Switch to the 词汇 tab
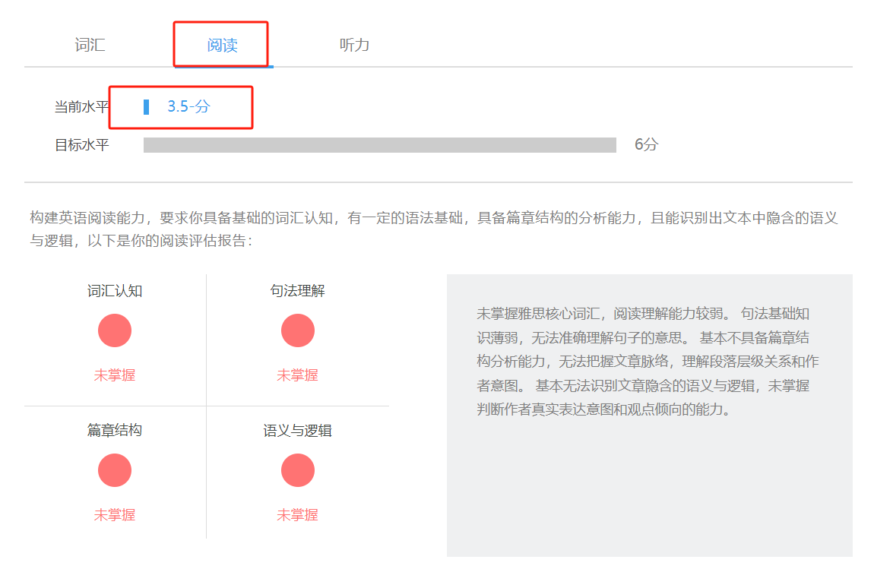 [x=90, y=44]
